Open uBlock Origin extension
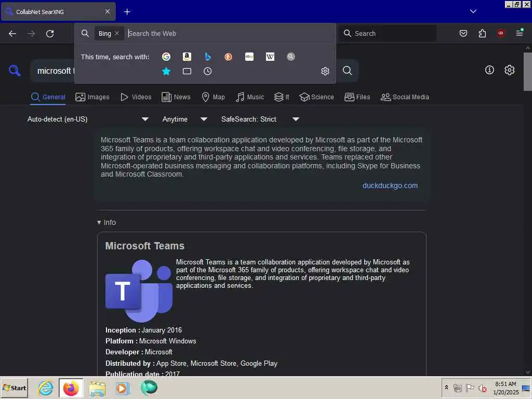The height and width of the screenshot is (399, 532). pyautogui.click(x=501, y=33)
